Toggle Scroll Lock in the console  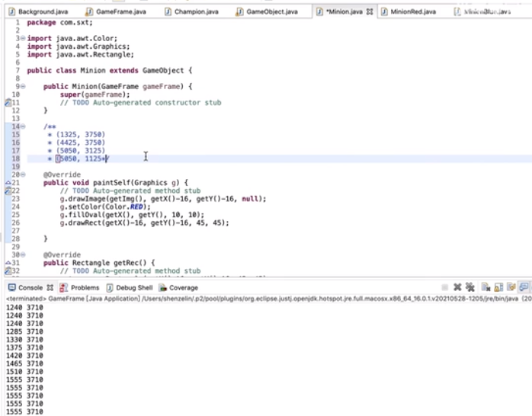point(498,287)
